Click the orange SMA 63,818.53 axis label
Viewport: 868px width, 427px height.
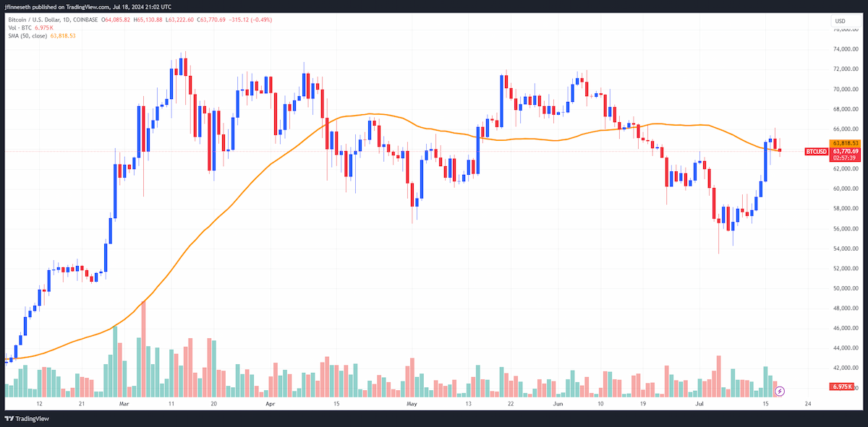tap(845, 144)
